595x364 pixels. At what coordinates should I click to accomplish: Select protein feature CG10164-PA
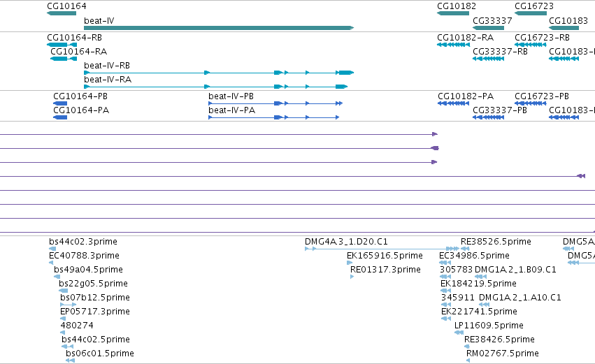tap(60, 117)
